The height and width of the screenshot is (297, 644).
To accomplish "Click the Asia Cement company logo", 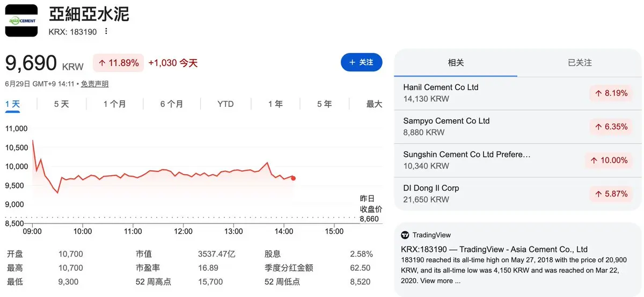I will click(x=21, y=20).
